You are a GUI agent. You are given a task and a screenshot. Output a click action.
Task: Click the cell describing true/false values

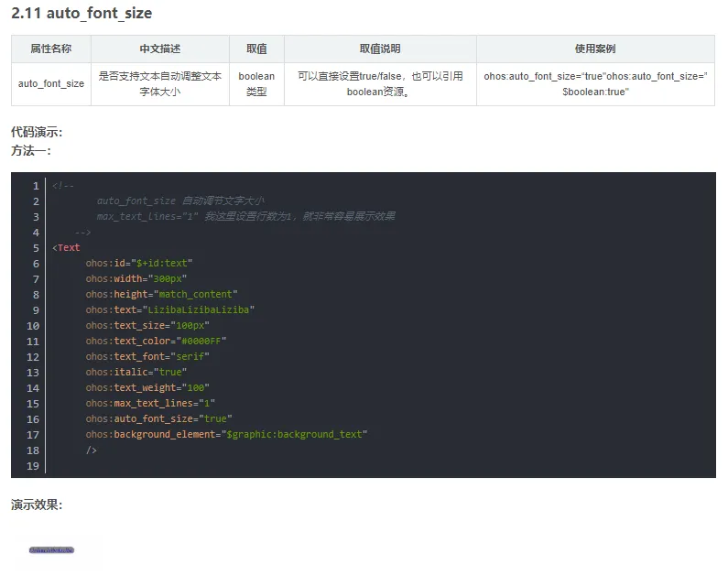(x=380, y=84)
